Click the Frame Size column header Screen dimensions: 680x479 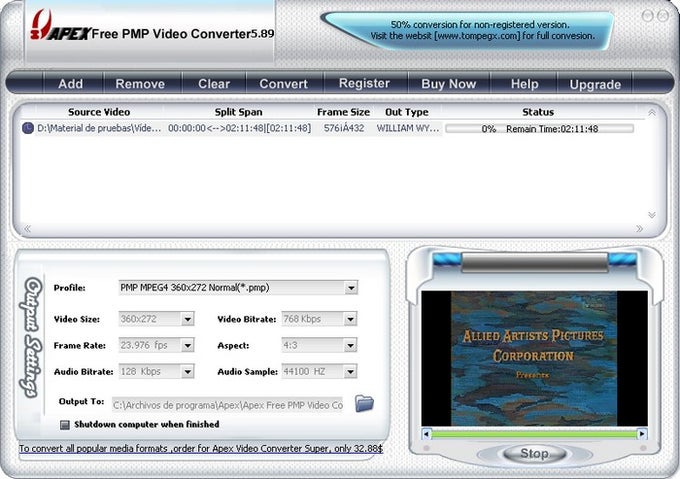coord(343,112)
